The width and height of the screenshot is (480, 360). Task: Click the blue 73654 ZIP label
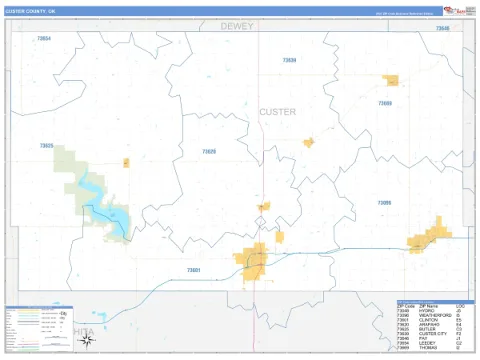tap(44, 38)
